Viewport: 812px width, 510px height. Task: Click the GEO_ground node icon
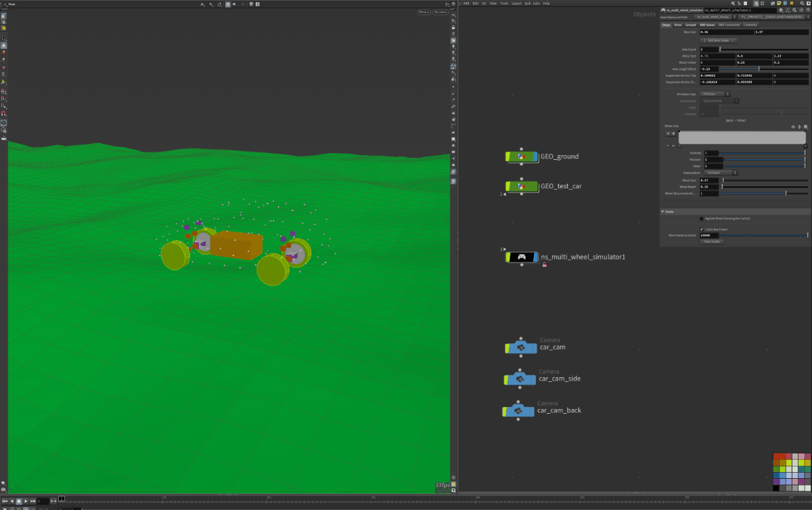521,156
